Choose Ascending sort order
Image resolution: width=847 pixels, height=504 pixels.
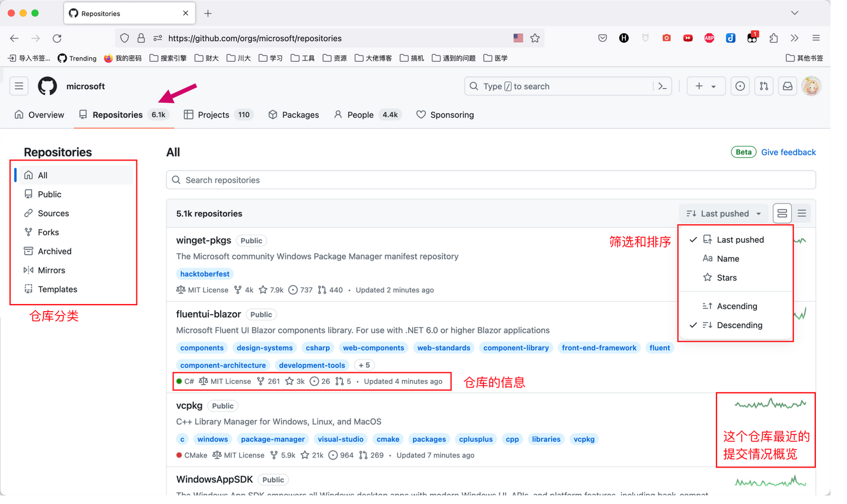pyautogui.click(x=736, y=306)
